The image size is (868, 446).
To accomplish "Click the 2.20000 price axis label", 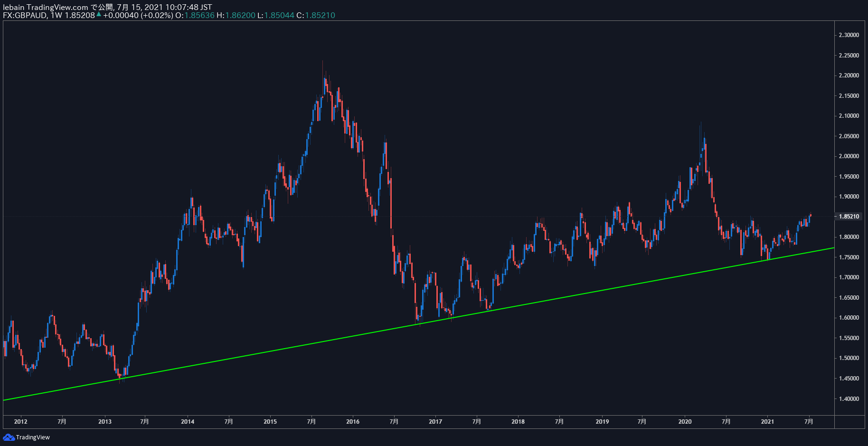I will tap(849, 76).
